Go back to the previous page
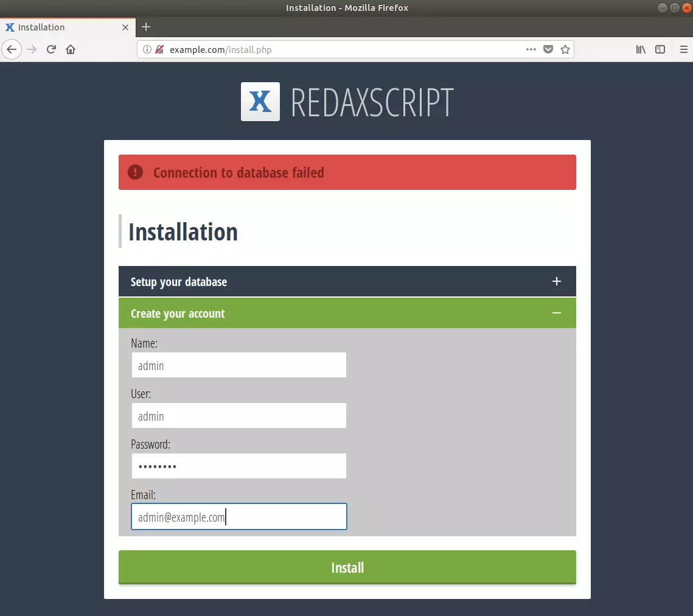The width and height of the screenshot is (693, 616). [x=12, y=49]
